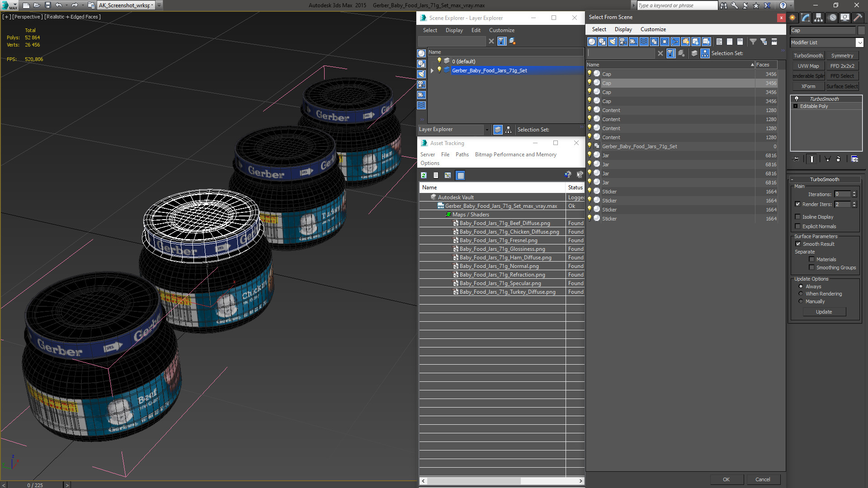Open Paths menu in Asset Tracking
Screen dimensions: 868x488
click(462, 155)
